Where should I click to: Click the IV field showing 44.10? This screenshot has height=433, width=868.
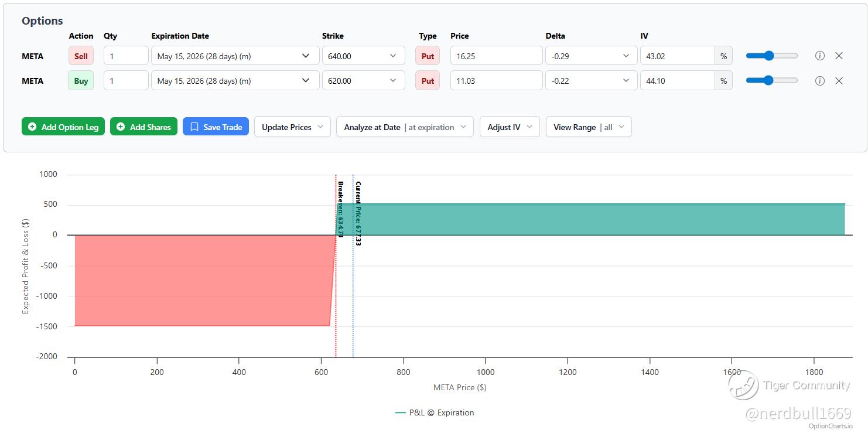678,81
